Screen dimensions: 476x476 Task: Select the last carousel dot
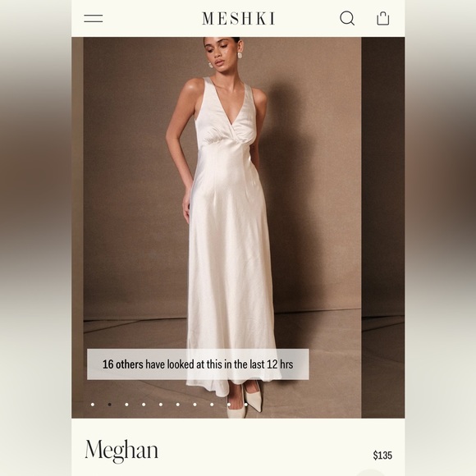tap(246, 405)
